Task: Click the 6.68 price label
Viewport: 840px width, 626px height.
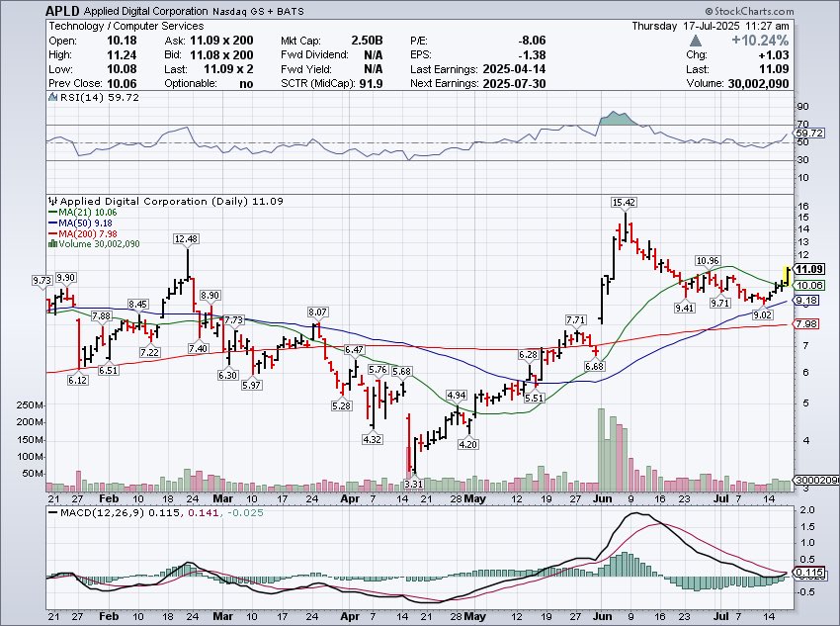Action: click(594, 367)
